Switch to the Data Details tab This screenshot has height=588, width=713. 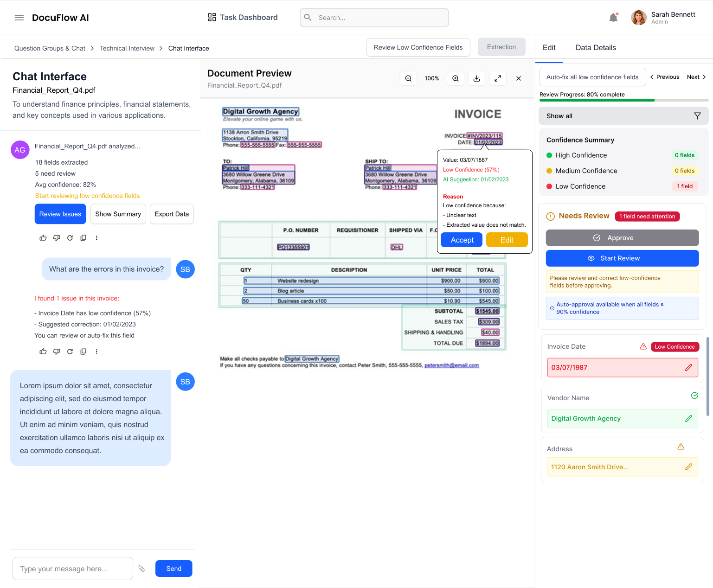tap(596, 48)
